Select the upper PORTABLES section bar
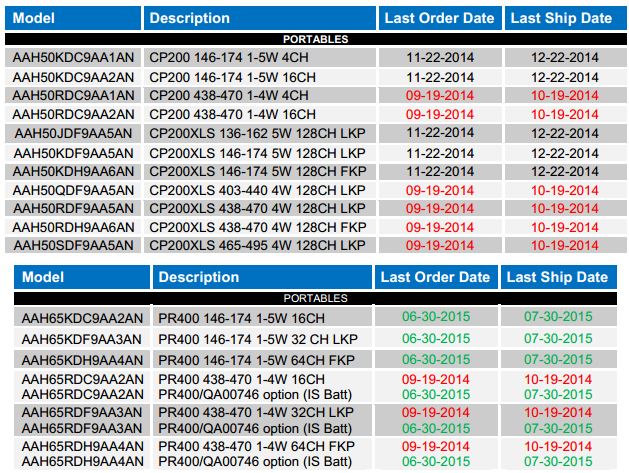Image resolution: width=629 pixels, height=473 pixels. pos(316,39)
